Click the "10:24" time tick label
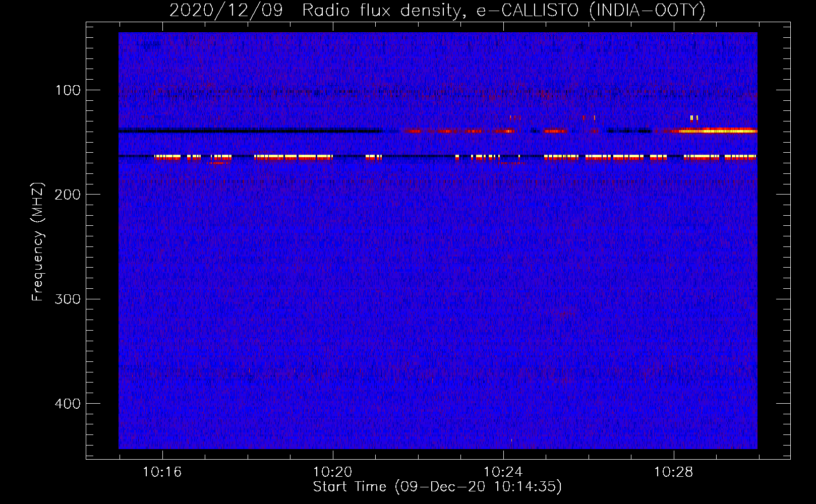Image resolution: width=816 pixels, height=504 pixels. [503, 472]
